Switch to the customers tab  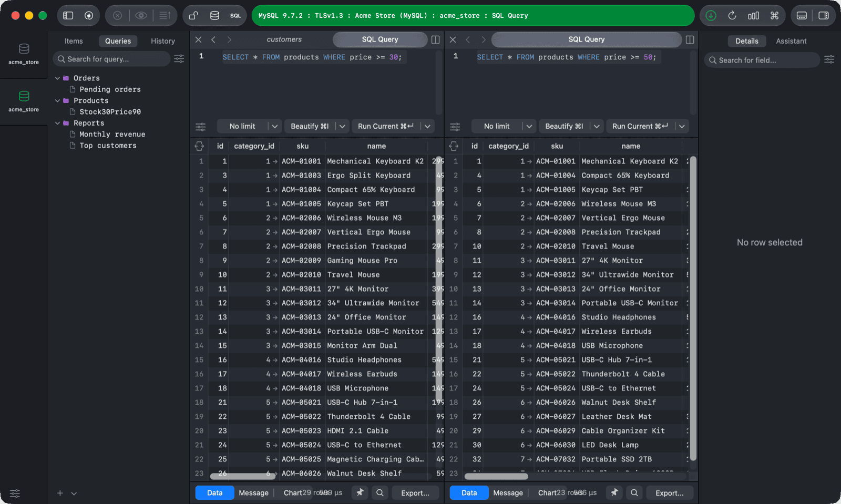point(284,39)
